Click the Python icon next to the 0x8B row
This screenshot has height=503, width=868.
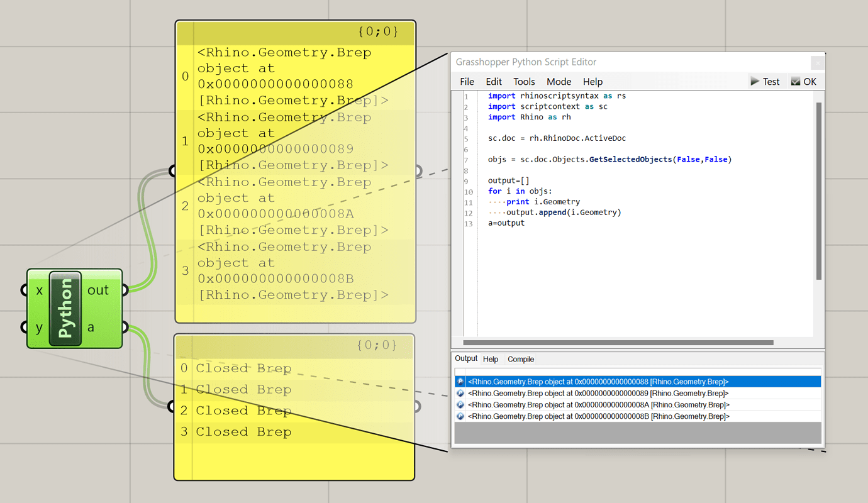[x=460, y=416]
